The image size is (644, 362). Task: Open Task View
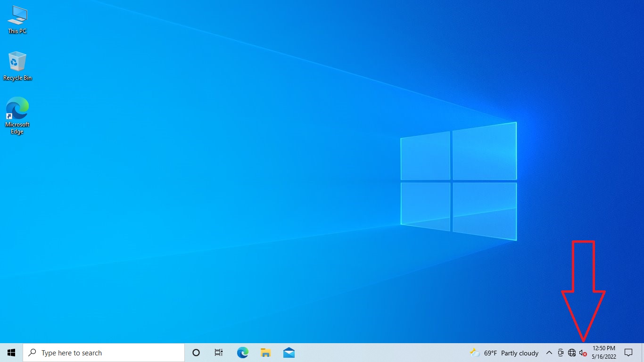point(219,353)
